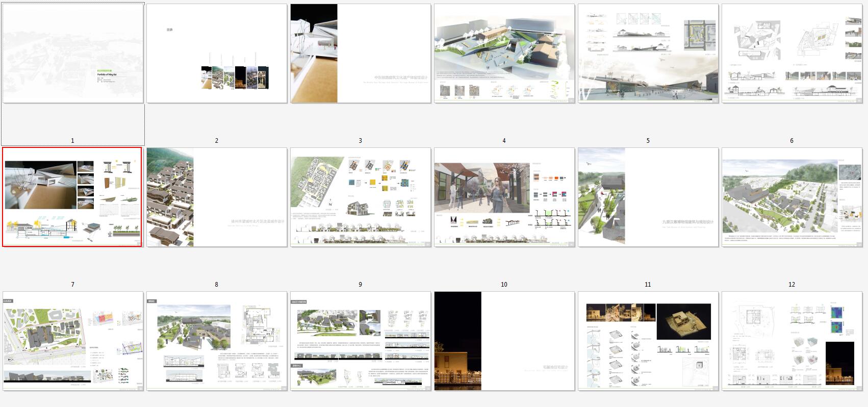Select slide 2, the contents page with image strip
The image size is (868, 407).
pyautogui.click(x=217, y=54)
